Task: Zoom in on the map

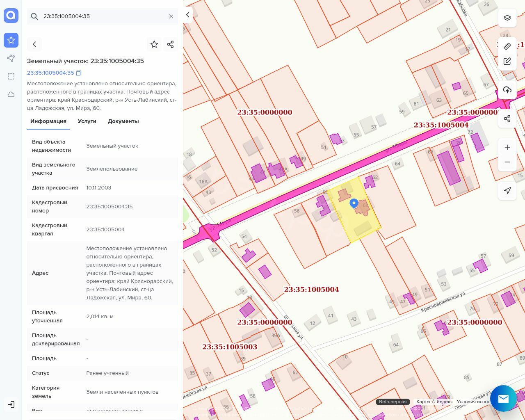Action: click(507, 147)
